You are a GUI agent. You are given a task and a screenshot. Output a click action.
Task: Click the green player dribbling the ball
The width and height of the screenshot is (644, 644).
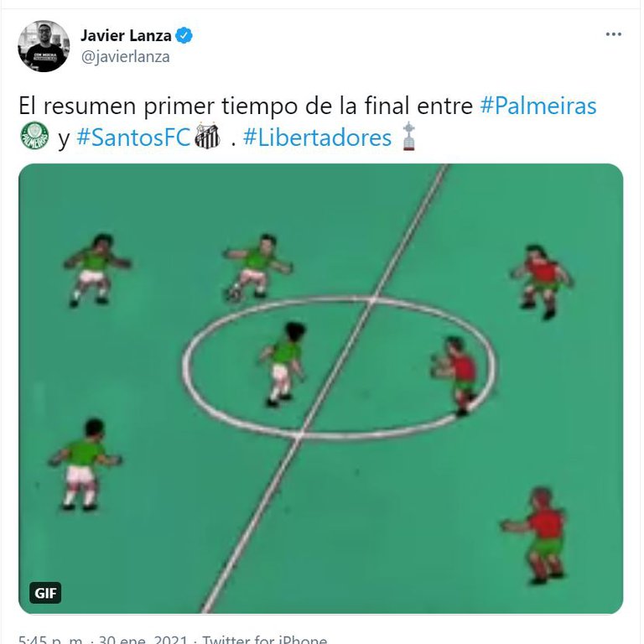click(257, 267)
